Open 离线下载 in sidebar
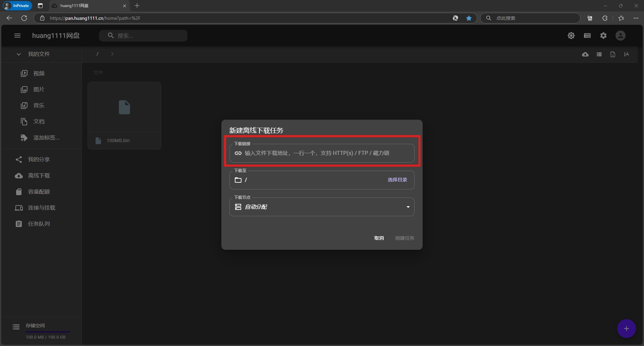Screen dimensions: 644x346 [39, 176]
